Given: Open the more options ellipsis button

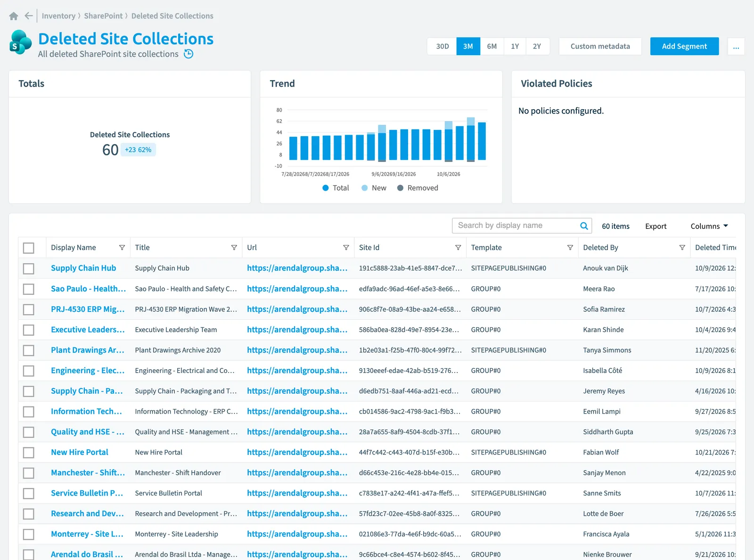Looking at the screenshot, I should (x=736, y=47).
